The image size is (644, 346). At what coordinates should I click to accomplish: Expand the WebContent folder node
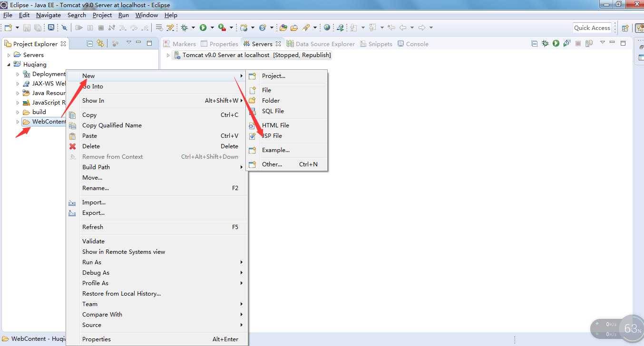pyautogui.click(x=18, y=122)
